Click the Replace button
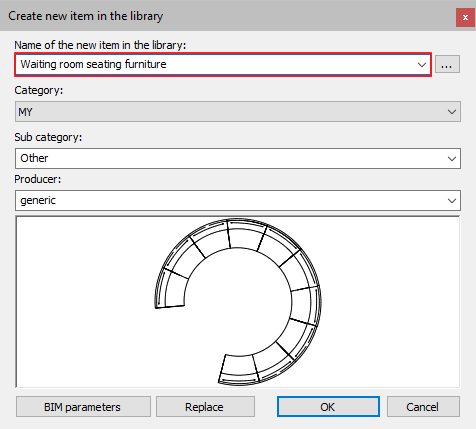Image resolution: width=476 pixels, height=429 pixels. [x=205, y=407]
